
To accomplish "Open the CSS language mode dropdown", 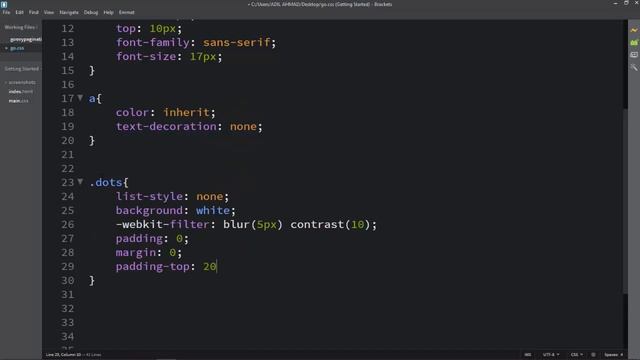I will click(576, 355).
